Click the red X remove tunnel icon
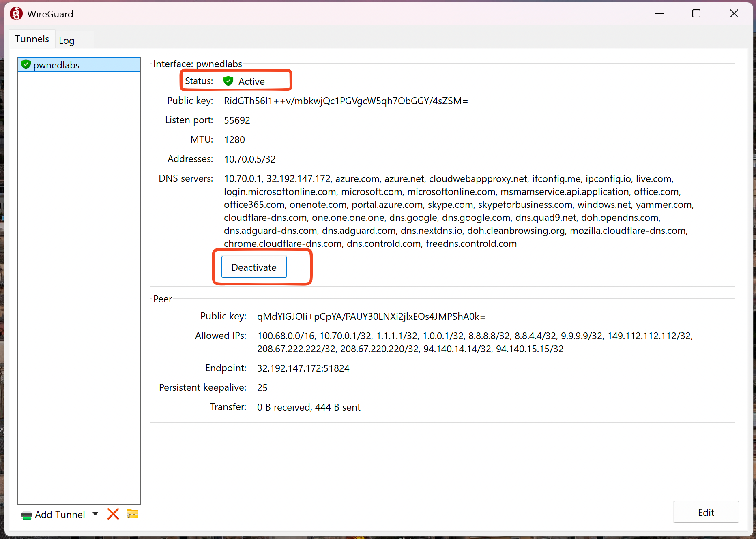 tap(113, 514)
